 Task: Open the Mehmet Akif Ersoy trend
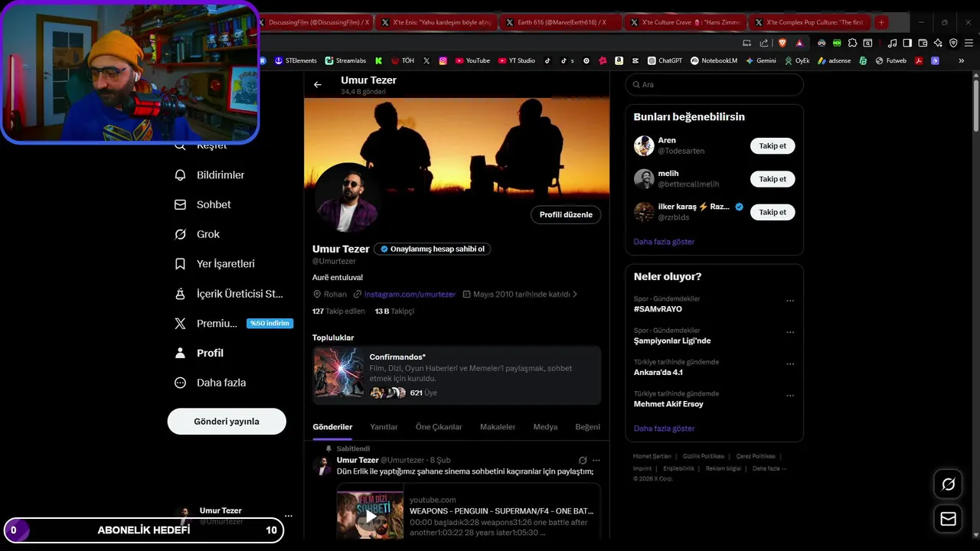coord(668,404)
